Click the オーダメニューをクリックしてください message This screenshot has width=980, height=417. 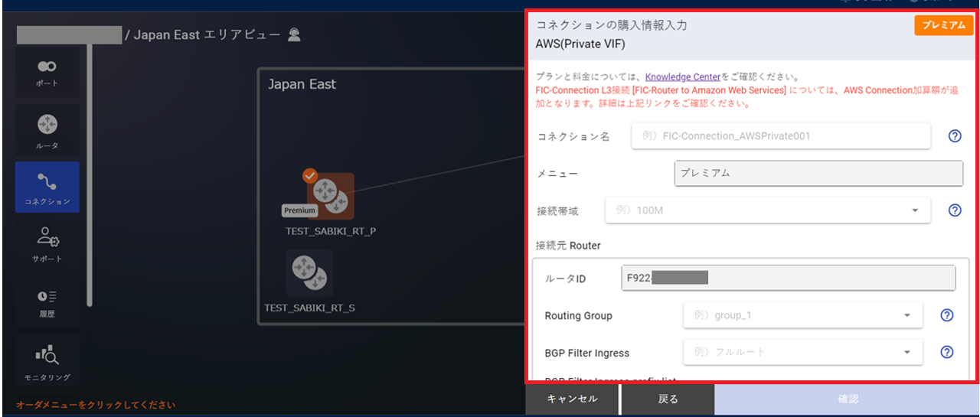coord(96,405)
